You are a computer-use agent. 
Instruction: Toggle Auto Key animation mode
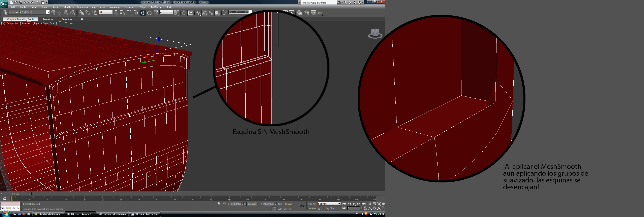312,204
